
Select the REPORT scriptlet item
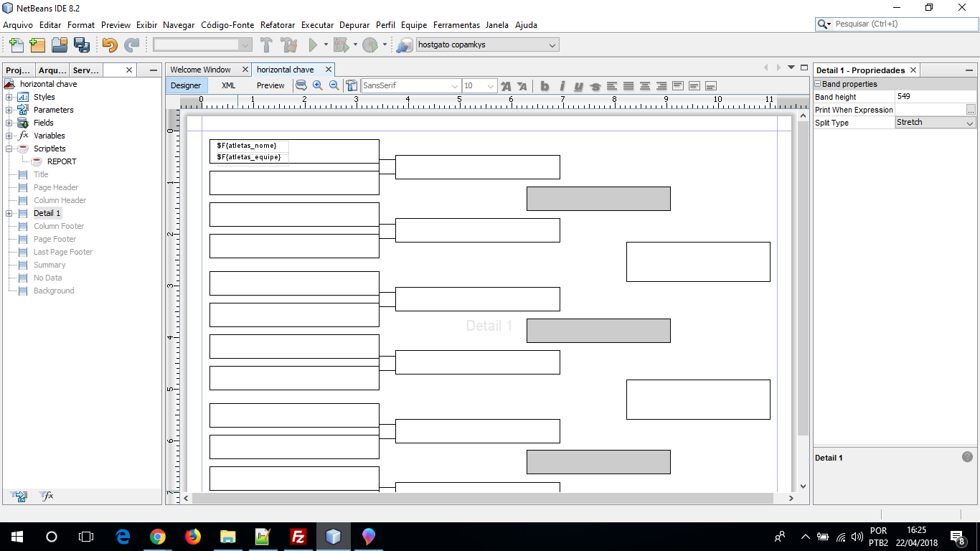[62, 161]
